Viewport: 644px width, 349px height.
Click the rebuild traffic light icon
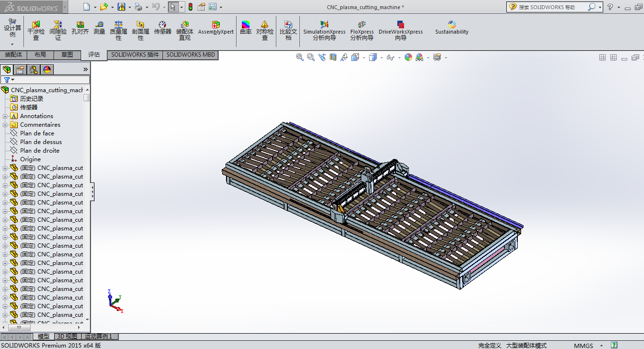[x=190, y=7]
